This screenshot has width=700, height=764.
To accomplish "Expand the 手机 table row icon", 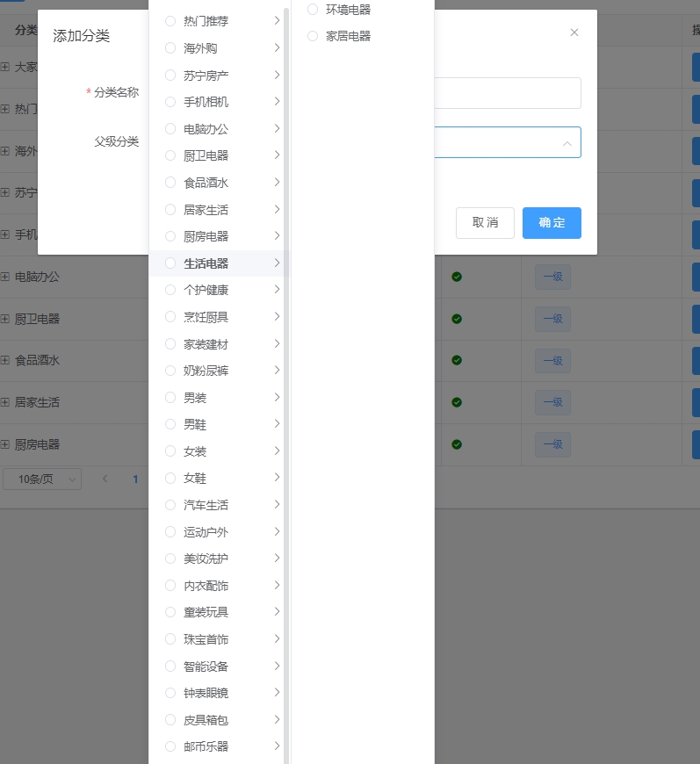I will 5,234.
